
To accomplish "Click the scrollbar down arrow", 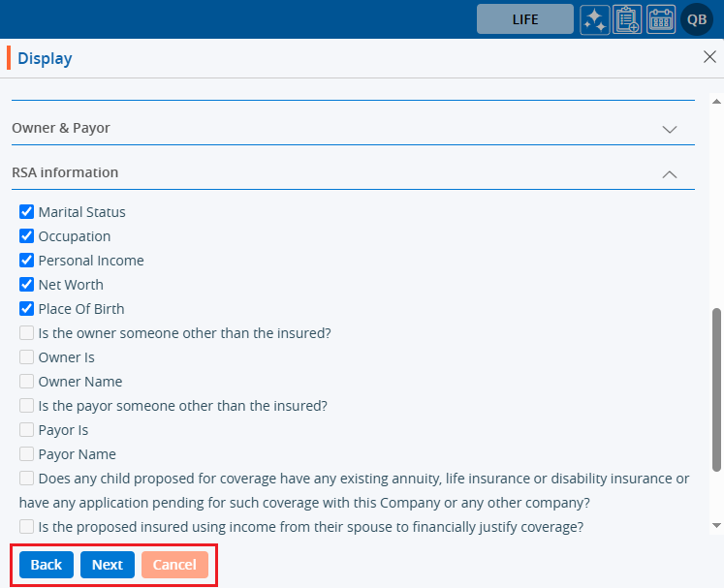I will pos(716,525).
